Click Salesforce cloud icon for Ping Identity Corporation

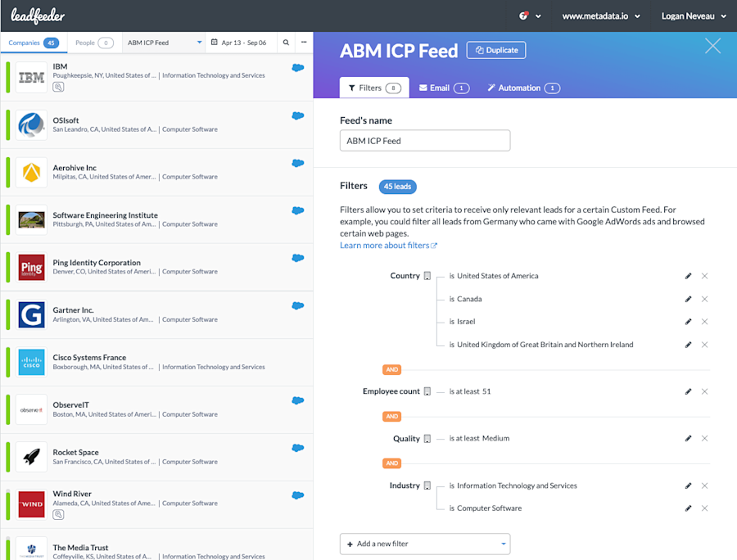(x=297, y=258)
